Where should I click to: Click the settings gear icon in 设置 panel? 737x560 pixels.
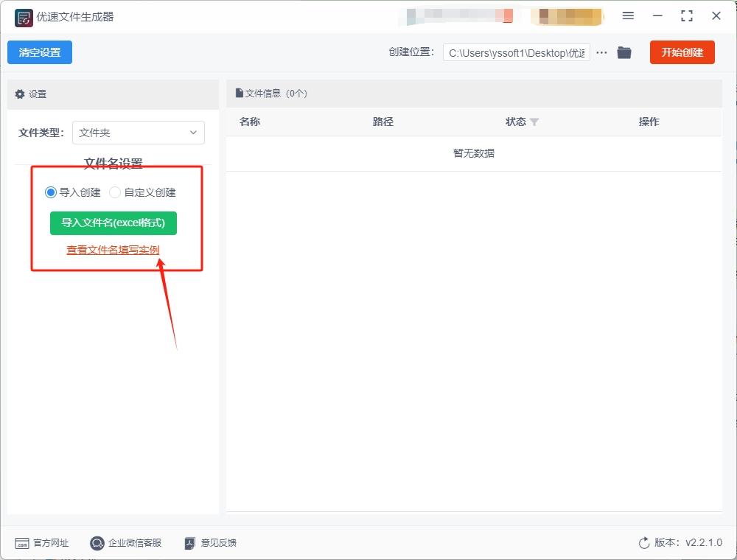point(20,94)
